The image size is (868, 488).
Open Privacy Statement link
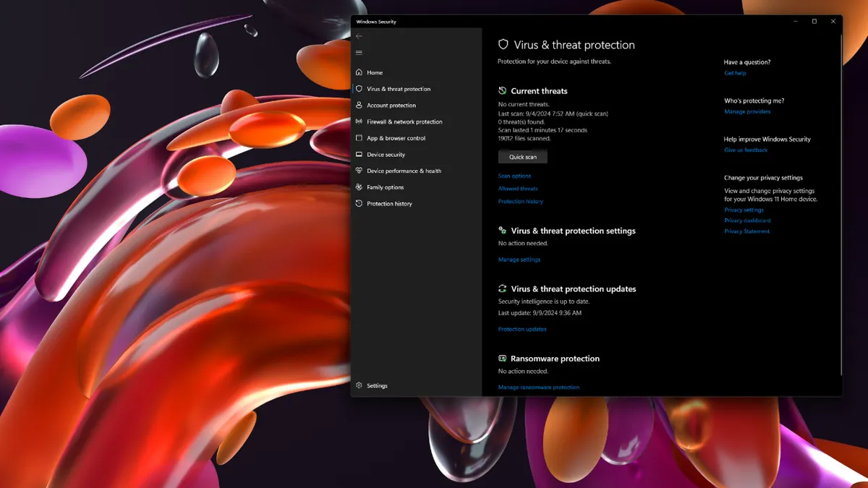click(x=747, y=231)
